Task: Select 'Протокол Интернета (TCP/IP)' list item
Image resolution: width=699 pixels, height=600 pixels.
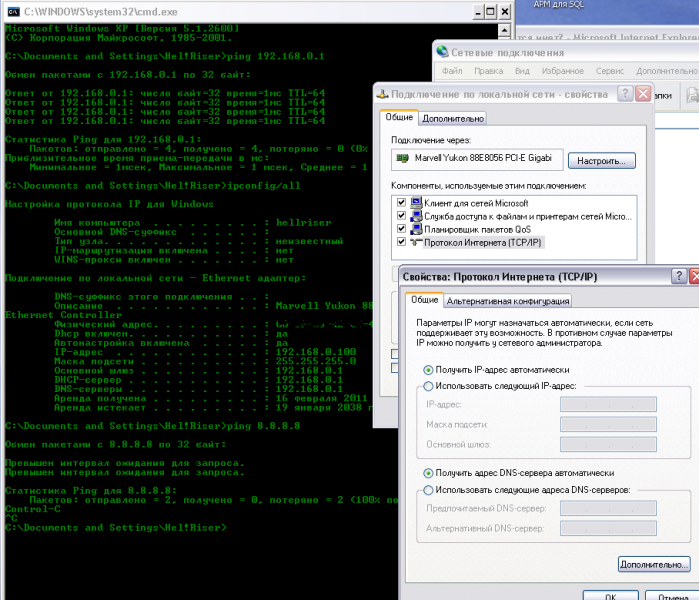Action: point(482,242)
